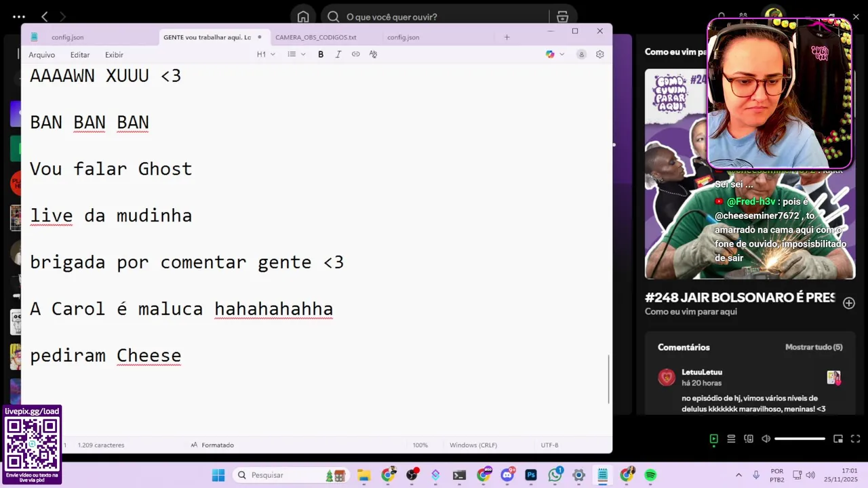Viewport: 868px width, 488px height.
Task: Open Notepad settings gear
Action: 600,54
